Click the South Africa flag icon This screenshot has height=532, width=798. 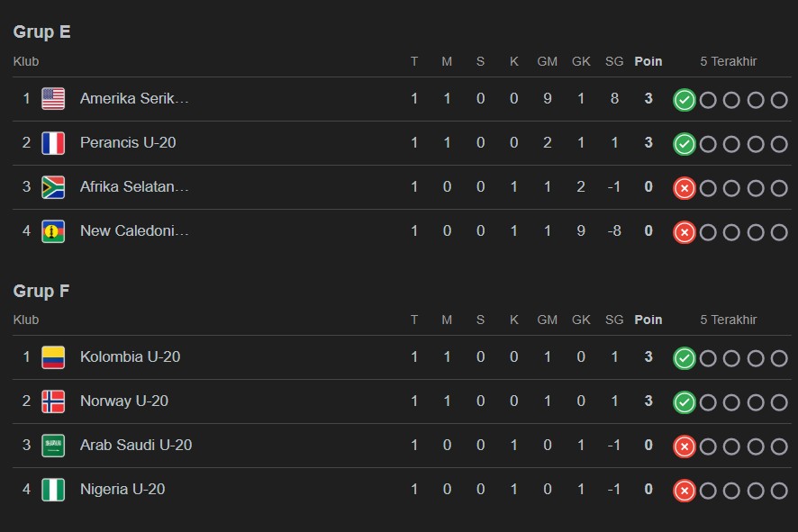tap(53, 187)
